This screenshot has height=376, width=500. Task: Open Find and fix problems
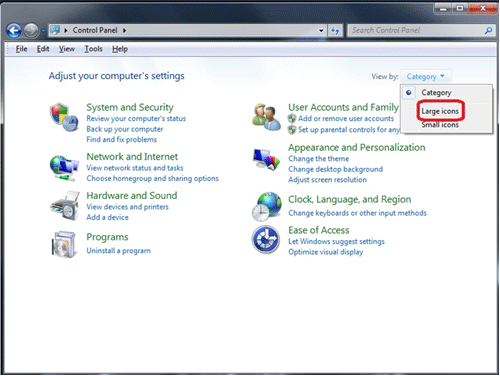tap(121, 140)
